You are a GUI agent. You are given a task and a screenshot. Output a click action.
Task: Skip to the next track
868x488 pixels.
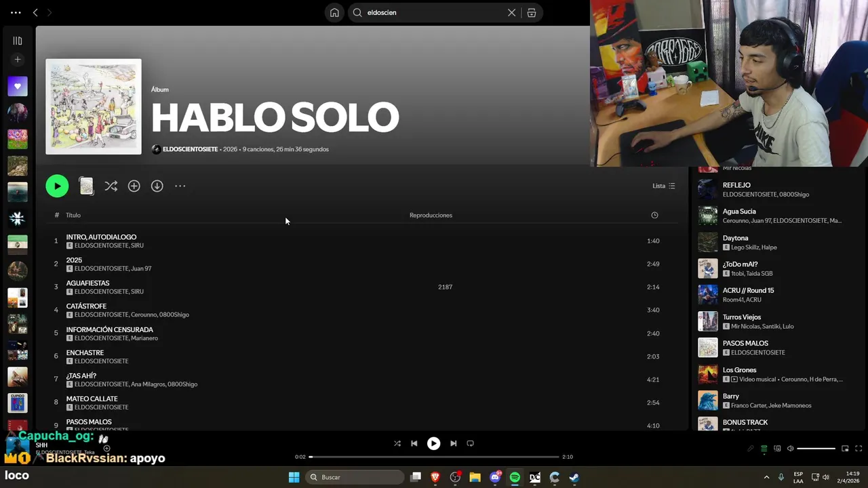point(453,443)
